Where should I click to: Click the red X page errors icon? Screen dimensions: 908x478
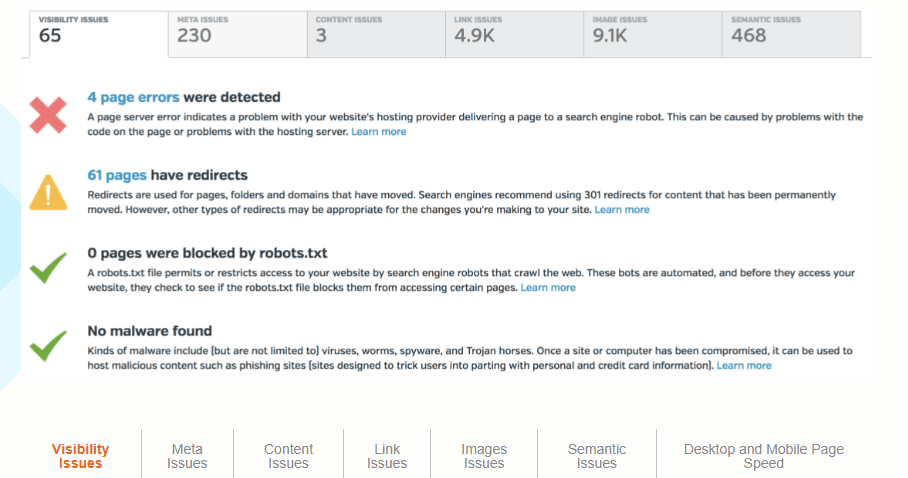point(48,115)
